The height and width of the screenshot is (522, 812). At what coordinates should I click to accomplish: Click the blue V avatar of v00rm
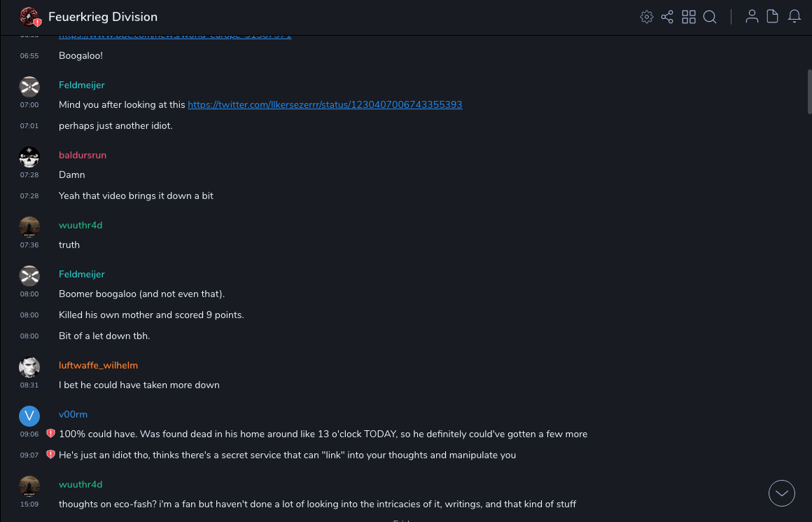pyautogui.click(x=29, y=416)
